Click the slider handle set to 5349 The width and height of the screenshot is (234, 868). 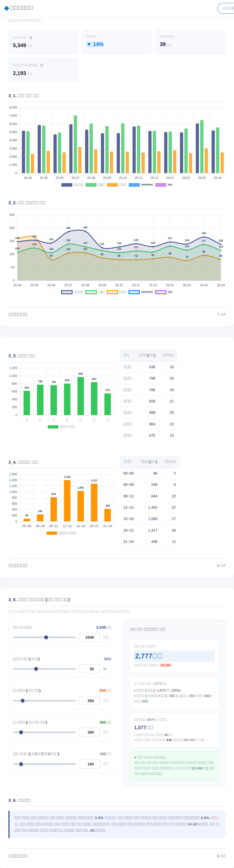(46, 637)
